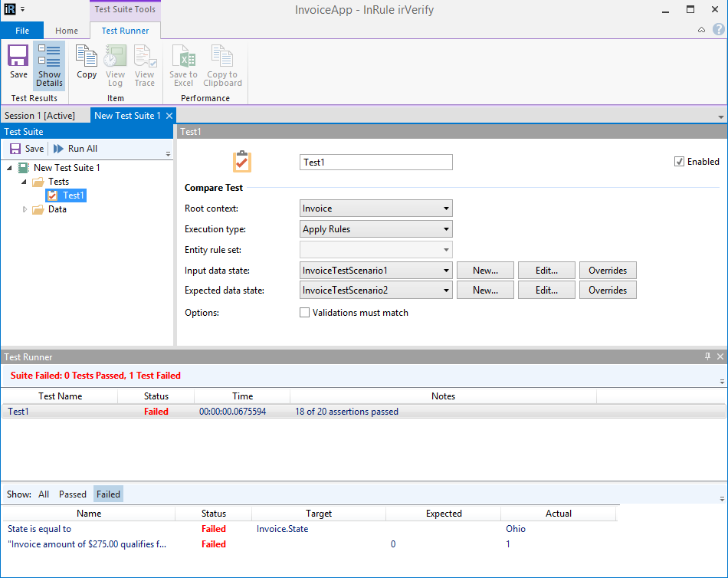Close the New Test Suite 1 tab
Screen dimensions: 728x578
pos(169,116)
